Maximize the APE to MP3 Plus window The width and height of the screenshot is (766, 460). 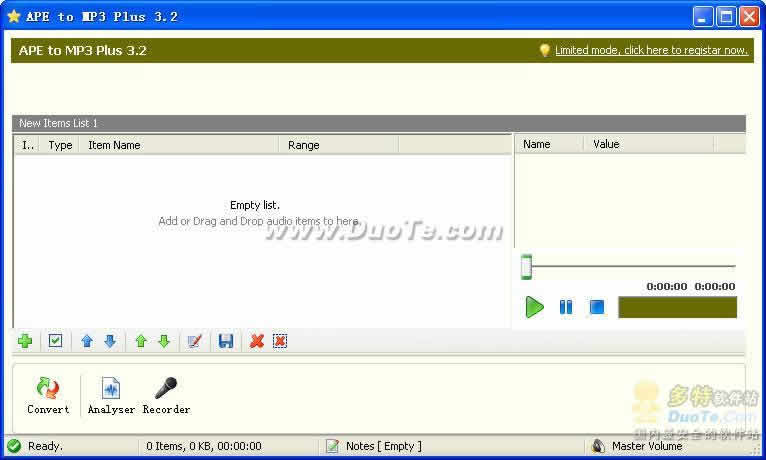(726, 17)
